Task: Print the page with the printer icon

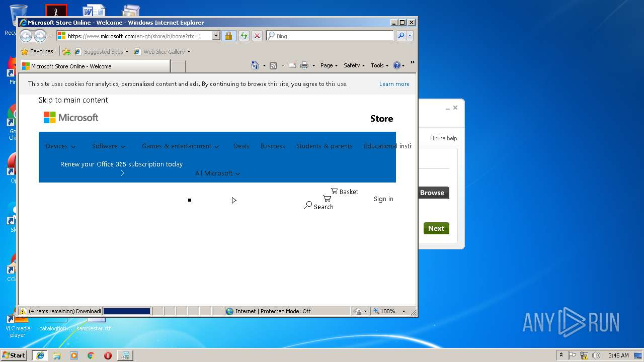Action: [304, 65]
